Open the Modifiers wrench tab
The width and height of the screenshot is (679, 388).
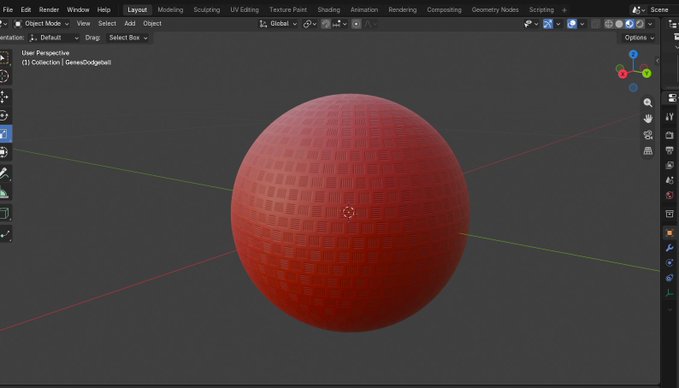pyautogui.click(x=669, y=248)
